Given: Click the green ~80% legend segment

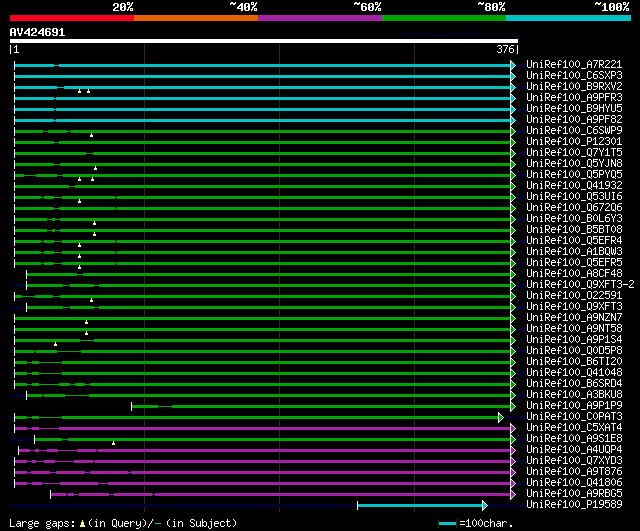Looking at the screenshot, I should click(x=444, y=18).
